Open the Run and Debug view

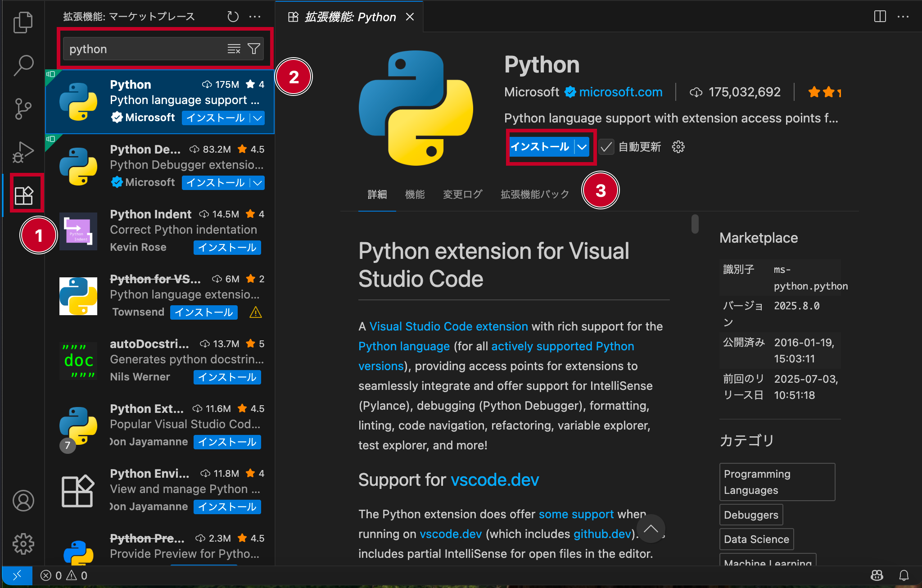(23, 152)
